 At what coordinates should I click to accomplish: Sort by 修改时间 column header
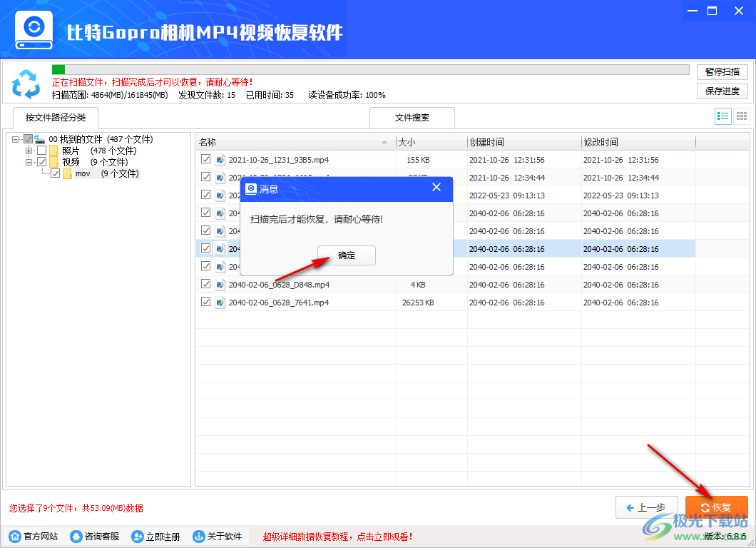point(639,142)
